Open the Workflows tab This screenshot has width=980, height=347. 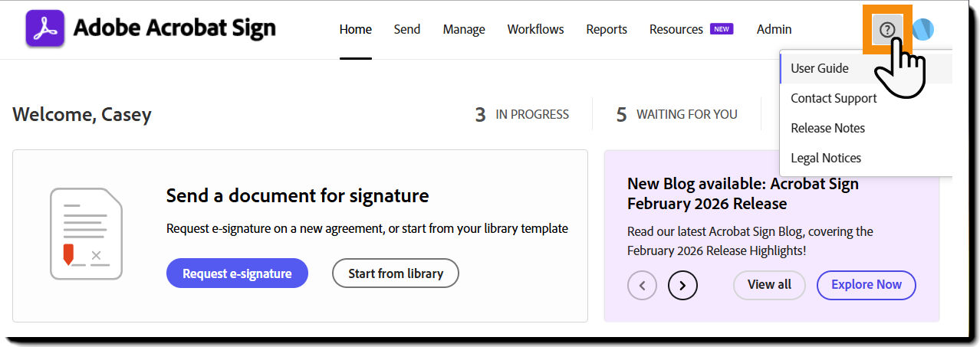click(x=535, y=30)
